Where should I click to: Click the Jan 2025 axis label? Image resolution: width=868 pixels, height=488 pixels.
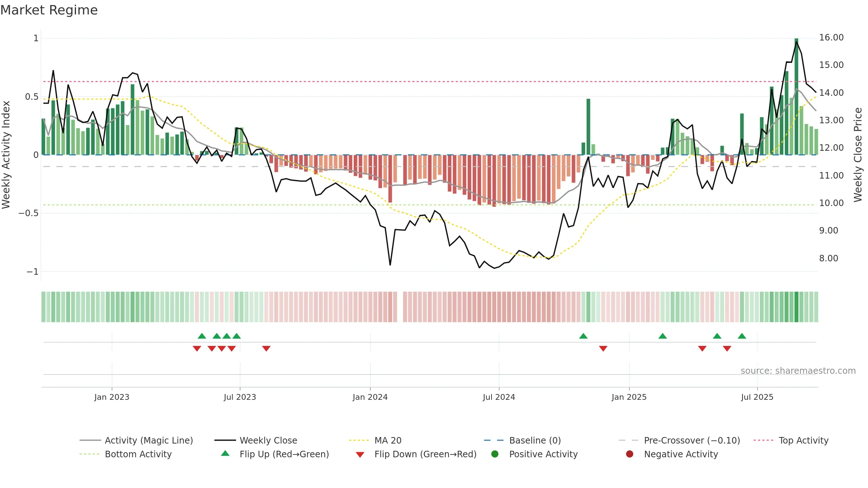[x=629, y=397]
